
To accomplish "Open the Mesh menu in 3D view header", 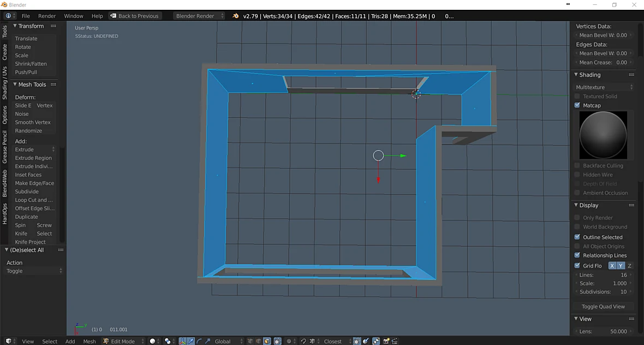I will tap(89, 341).
